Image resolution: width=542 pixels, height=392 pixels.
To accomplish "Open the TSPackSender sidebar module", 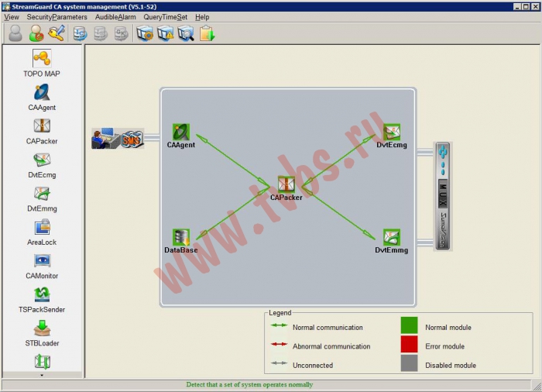I will tap(42, 300).
